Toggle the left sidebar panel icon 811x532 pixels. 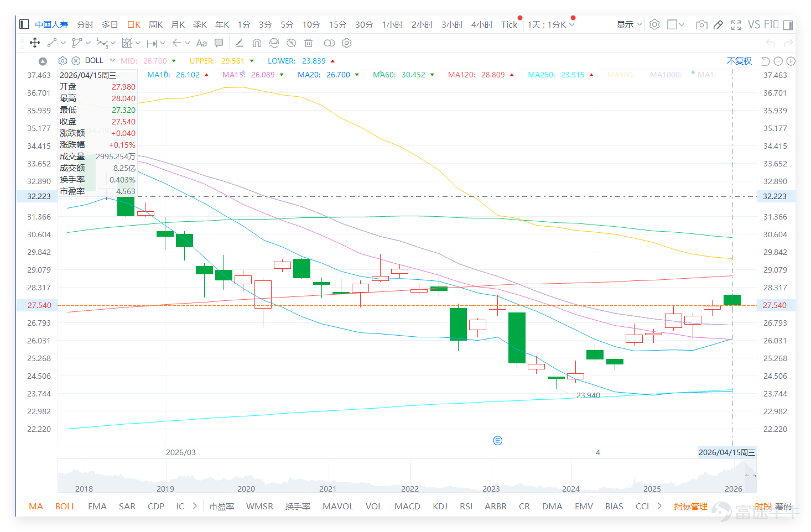click(24, 24)
